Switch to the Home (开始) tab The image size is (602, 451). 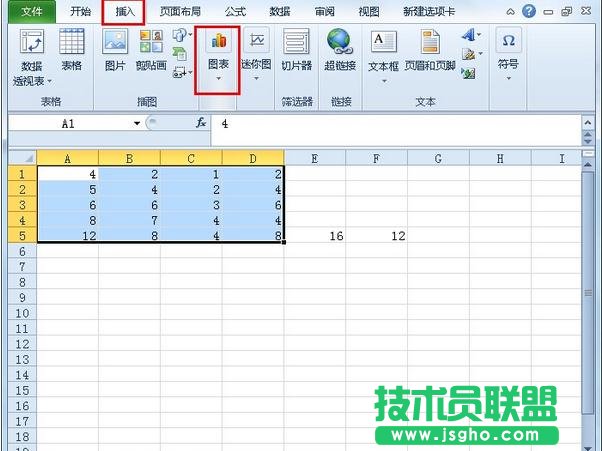click(x=80, y=12)
